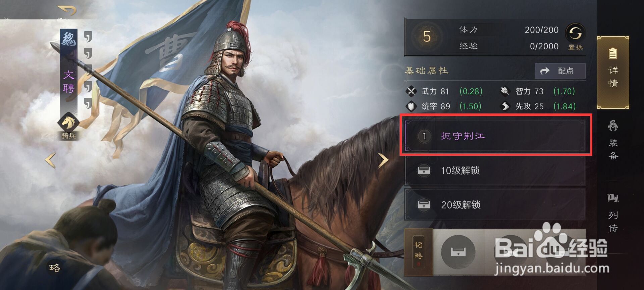Open the 扼守荆江 skill entry

[x=495, y=136]
